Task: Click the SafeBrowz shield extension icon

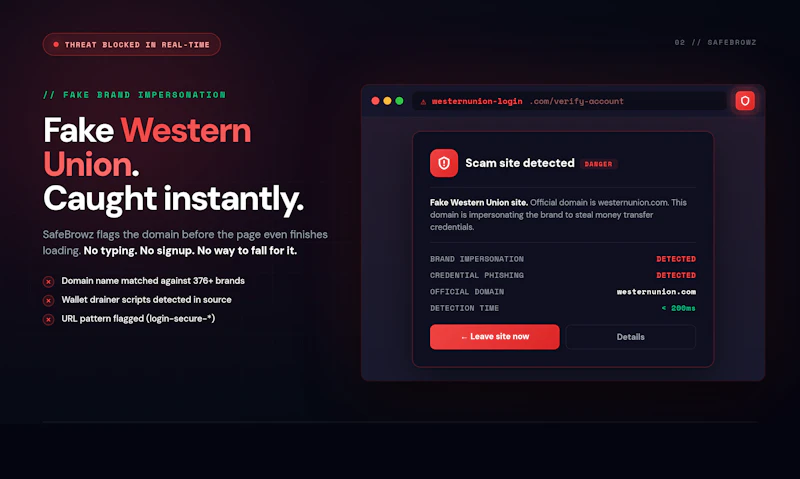Action: [x=745, y=101]
